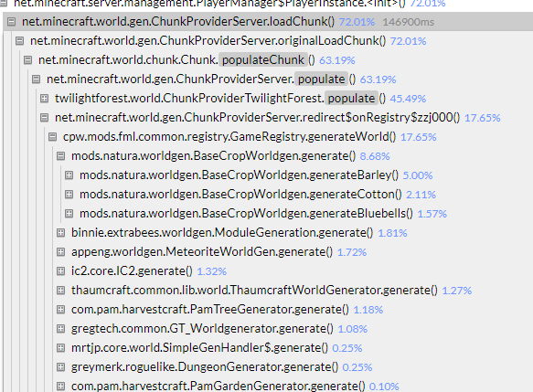Click the 146900ms timing value
The height and width of the screenshot is (392, 533).
click(409, 22)
